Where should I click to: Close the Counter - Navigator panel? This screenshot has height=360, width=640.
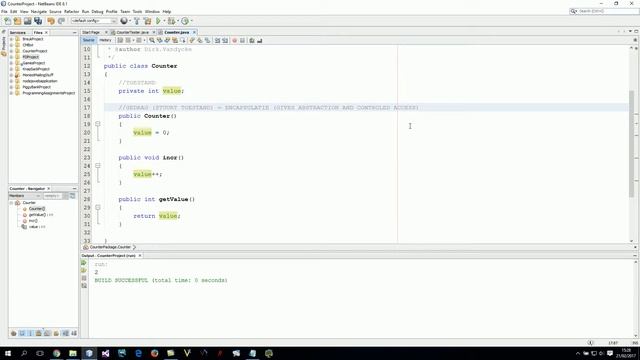[49, 189]
